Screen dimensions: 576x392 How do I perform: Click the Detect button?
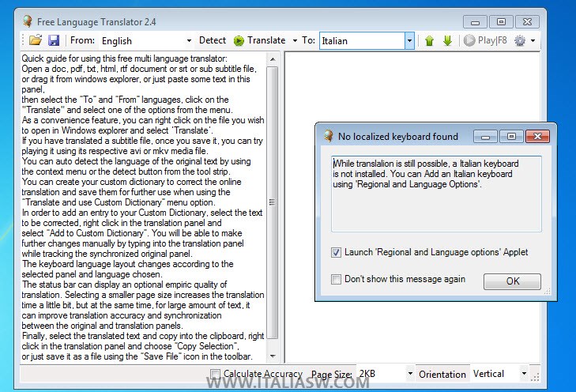point(213,40)
